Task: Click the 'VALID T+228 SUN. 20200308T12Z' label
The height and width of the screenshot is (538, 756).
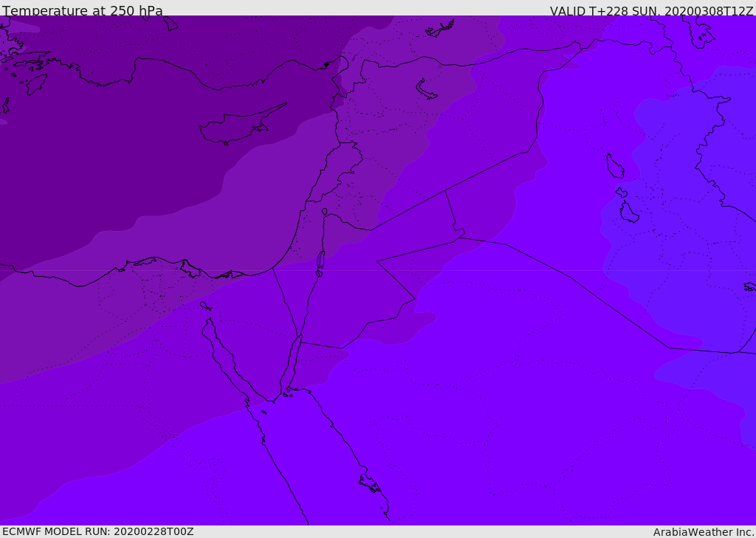Action: (x=651, y=11)
